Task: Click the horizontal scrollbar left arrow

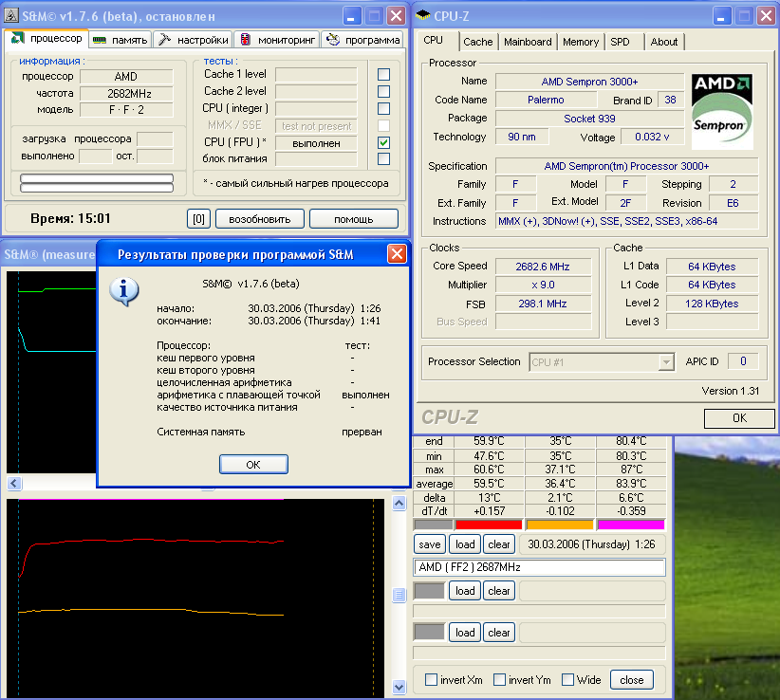Action: click(x=14, y=483)
